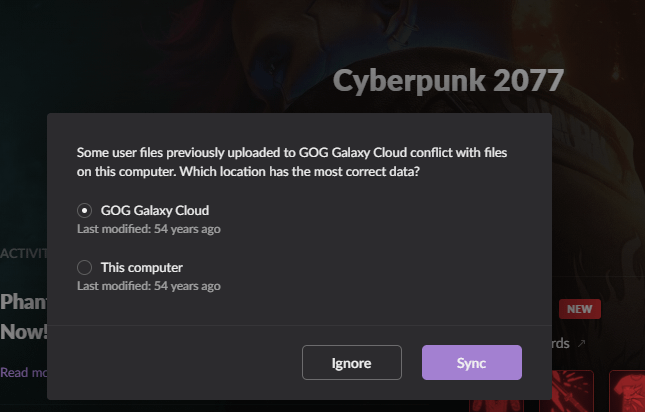
Task: Click the red NEW badge
Action: coord(580,309)
